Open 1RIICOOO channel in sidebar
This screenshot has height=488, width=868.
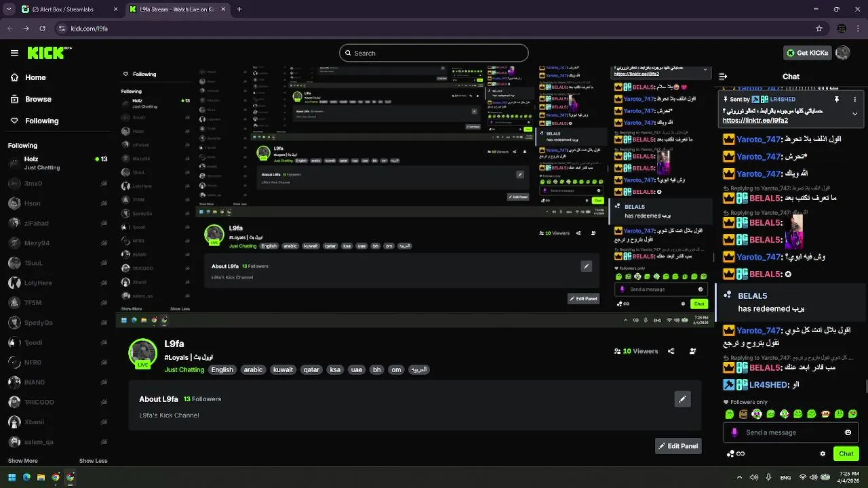click(57, 402)
